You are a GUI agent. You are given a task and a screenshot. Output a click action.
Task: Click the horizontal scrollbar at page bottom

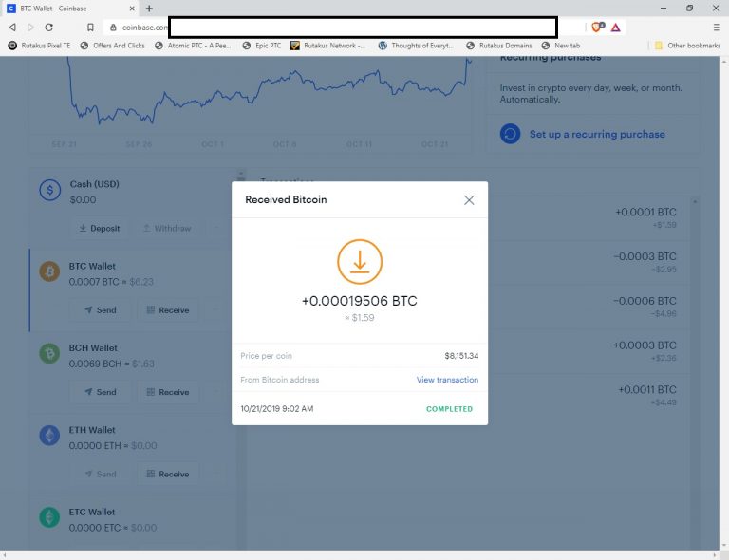pos(360,555)
